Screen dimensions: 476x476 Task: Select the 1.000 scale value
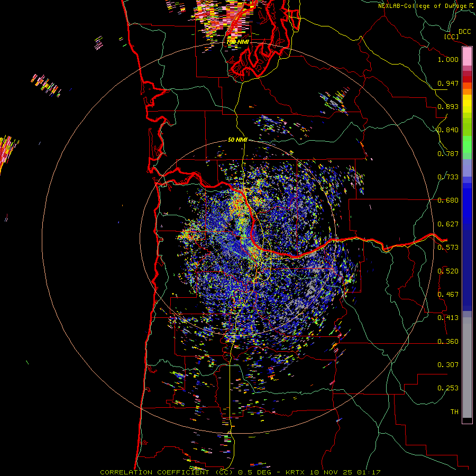[448, 59]
